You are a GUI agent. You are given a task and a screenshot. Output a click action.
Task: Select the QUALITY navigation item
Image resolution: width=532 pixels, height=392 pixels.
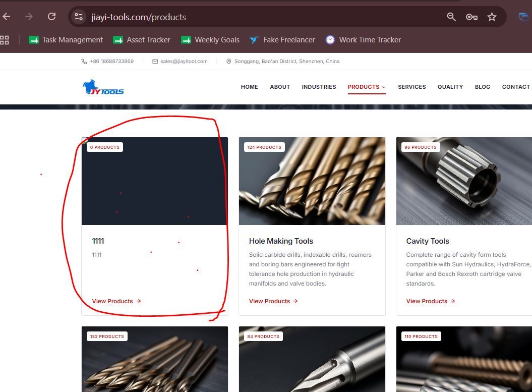[x=450, y=87]
